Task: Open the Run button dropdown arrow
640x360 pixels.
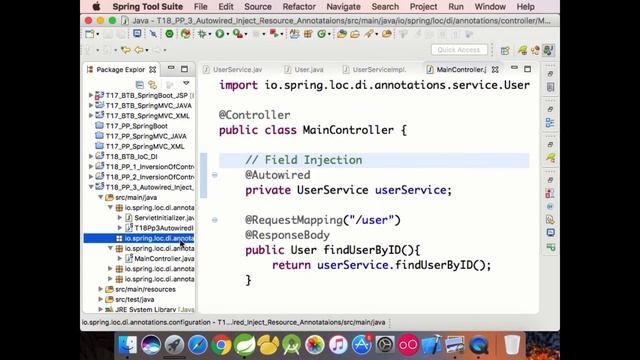Action: (227, 35)
